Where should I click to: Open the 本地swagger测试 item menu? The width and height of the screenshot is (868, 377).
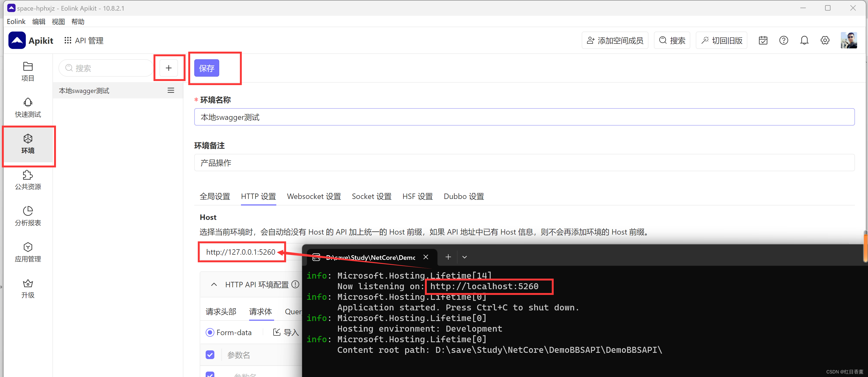(171, 90)
